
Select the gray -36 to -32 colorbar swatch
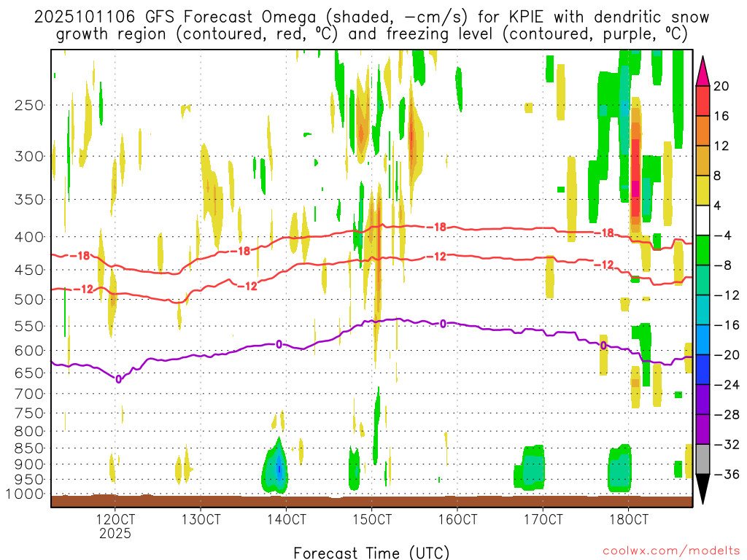click(703, 459)
